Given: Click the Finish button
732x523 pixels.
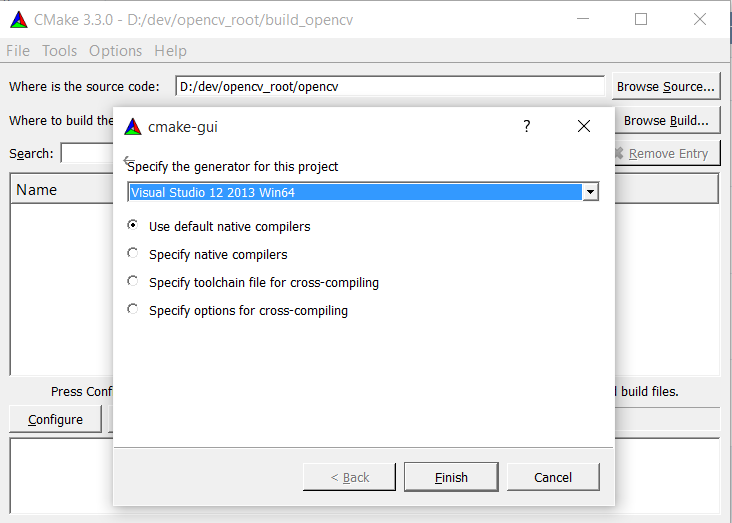Looking at the screenshot, I should (x=451, y=477).
